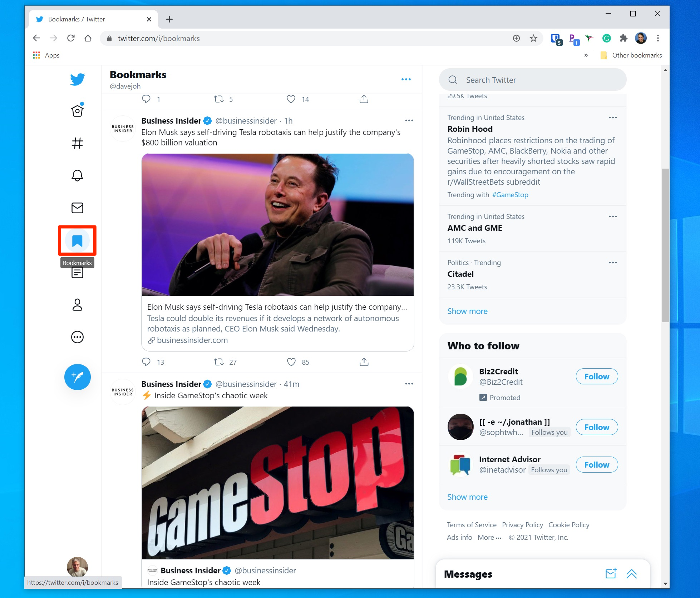Open businessinsider.com link card
This screenshot has height=598, width=700.
[x=278, y=323]
